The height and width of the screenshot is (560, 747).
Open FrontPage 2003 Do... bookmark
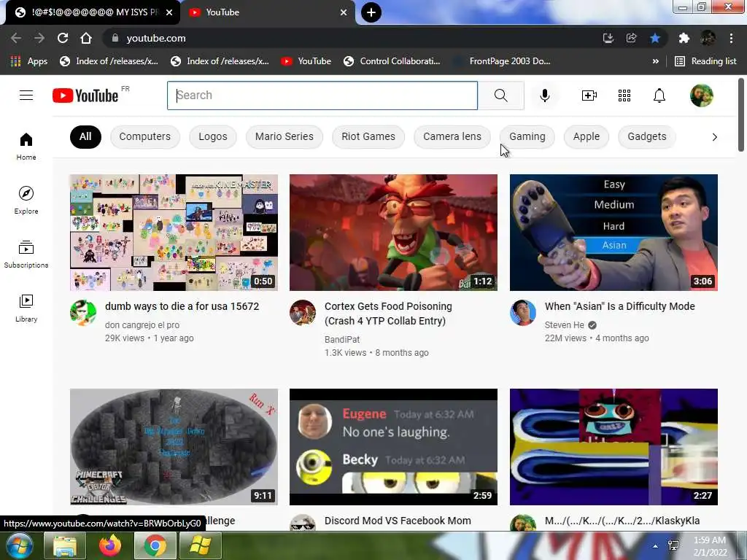coord(502,61)
